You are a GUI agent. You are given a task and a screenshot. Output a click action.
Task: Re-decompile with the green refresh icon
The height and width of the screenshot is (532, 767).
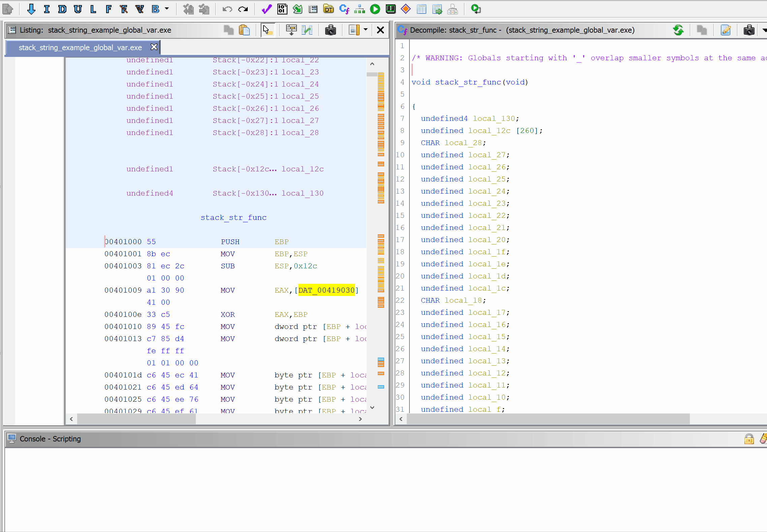tap(678, 30)
